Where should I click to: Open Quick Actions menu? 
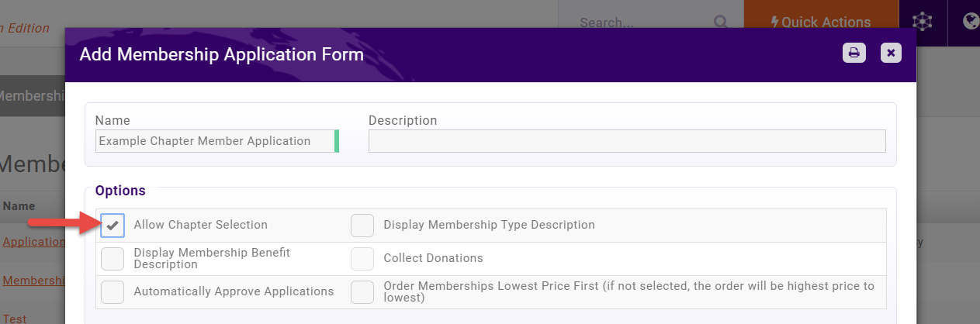tap(821, 22)
